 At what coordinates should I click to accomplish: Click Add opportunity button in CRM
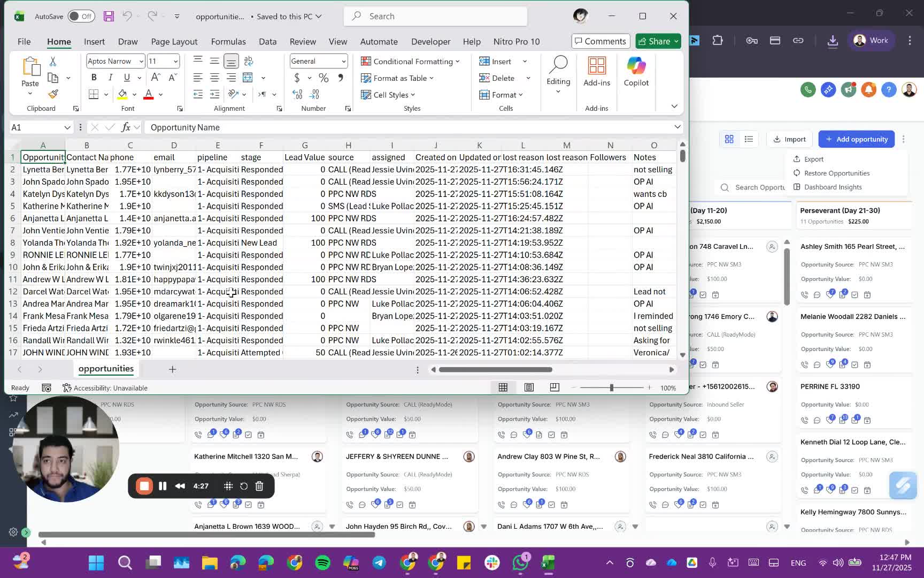tap(856, 139)
